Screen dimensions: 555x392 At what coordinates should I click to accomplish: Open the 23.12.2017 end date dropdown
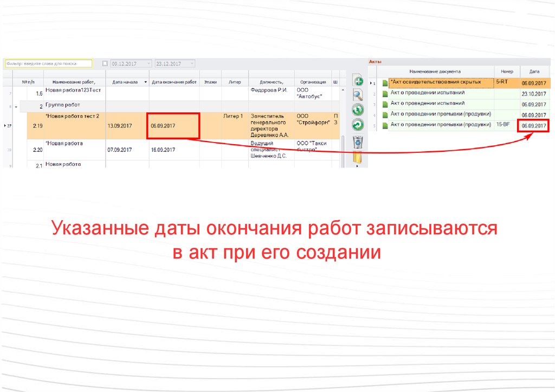click(x=192, y=64)
